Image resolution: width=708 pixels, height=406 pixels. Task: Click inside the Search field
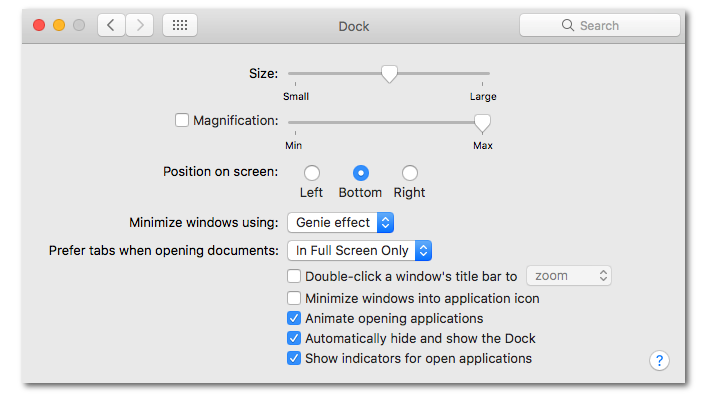click(x=610, y=26)
